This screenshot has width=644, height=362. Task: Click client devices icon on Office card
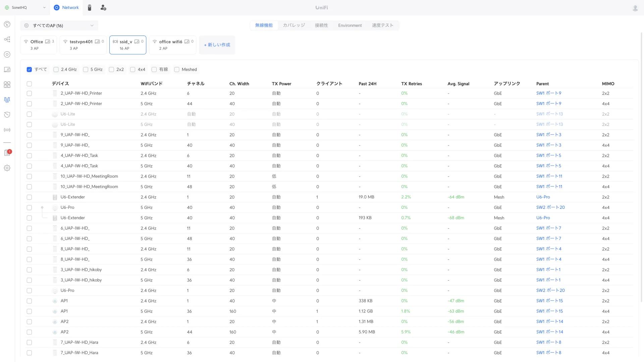48,42
